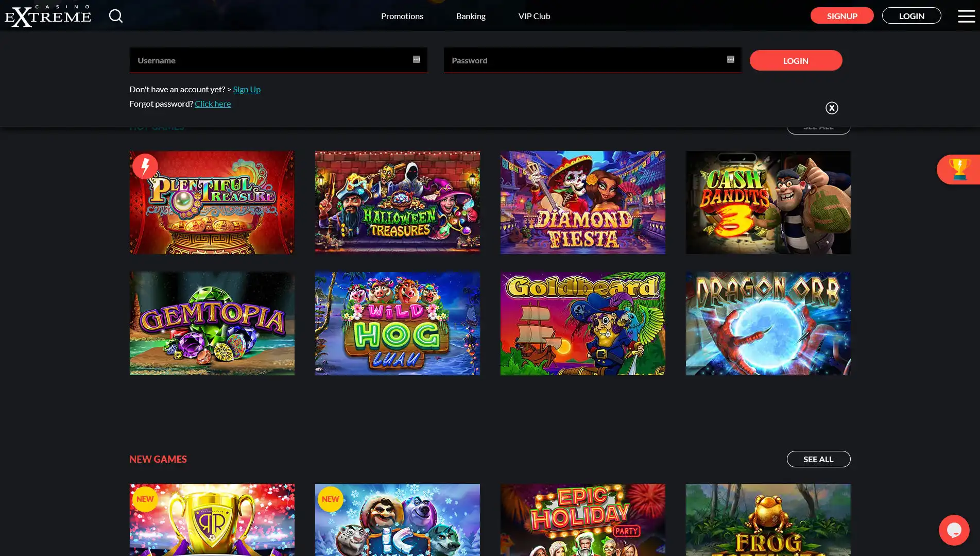Viewport: 980px width, 556px height.
Task: Click the forgot password Click here link
Action: tap(213, 104)
